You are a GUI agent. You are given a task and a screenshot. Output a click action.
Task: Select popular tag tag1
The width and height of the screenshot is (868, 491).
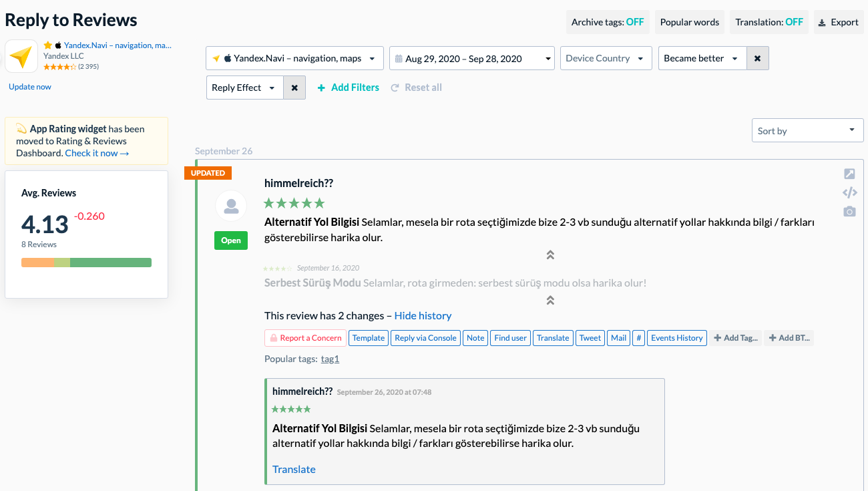click(x=330, y=359)
